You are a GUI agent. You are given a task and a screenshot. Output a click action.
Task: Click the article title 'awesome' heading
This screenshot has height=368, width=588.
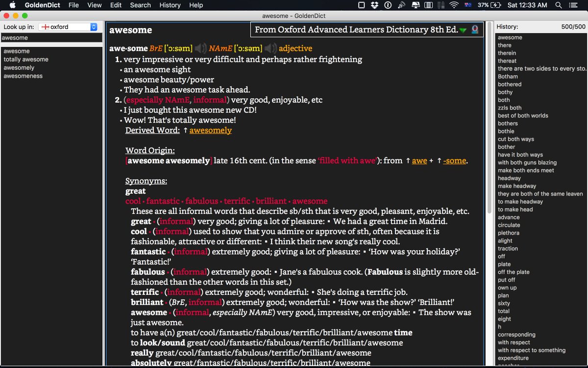pyautogui.click(x=130, y=30)
